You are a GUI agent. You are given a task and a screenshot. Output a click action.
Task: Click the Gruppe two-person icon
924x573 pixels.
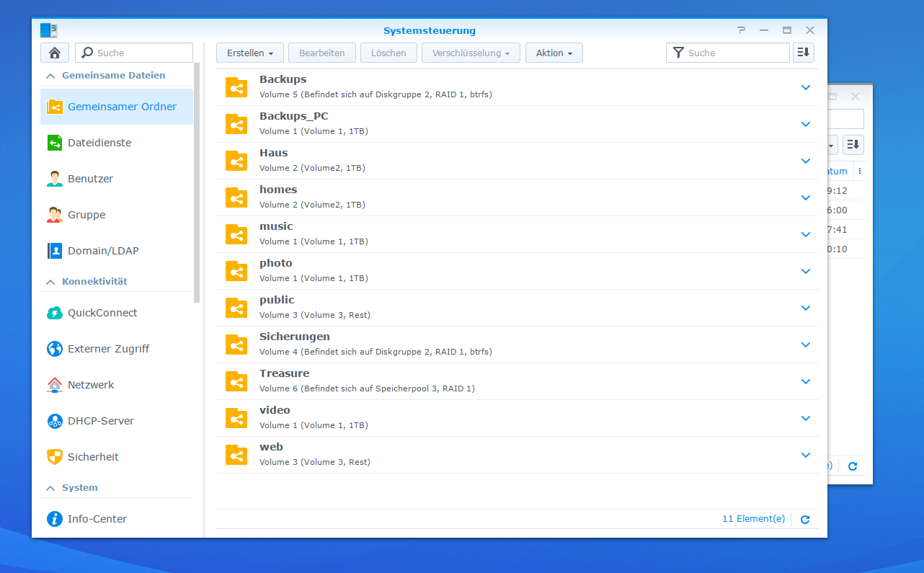[x=55, y=215]
